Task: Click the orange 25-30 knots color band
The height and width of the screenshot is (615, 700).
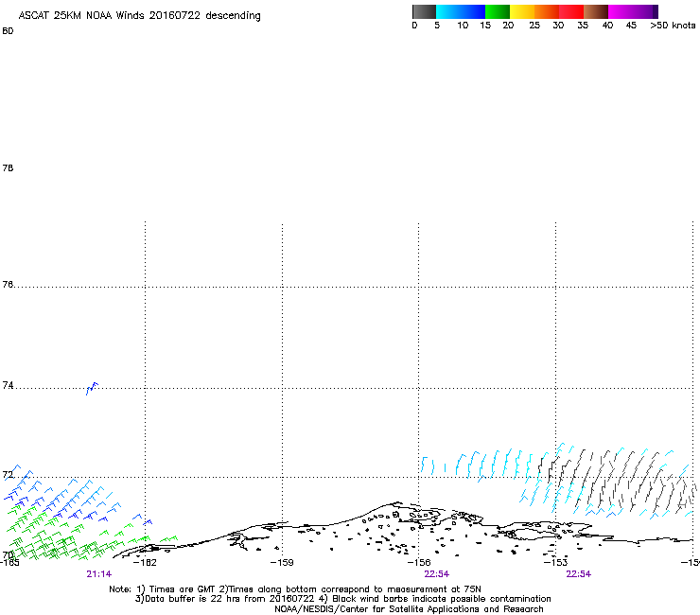Action: point(547,11)
